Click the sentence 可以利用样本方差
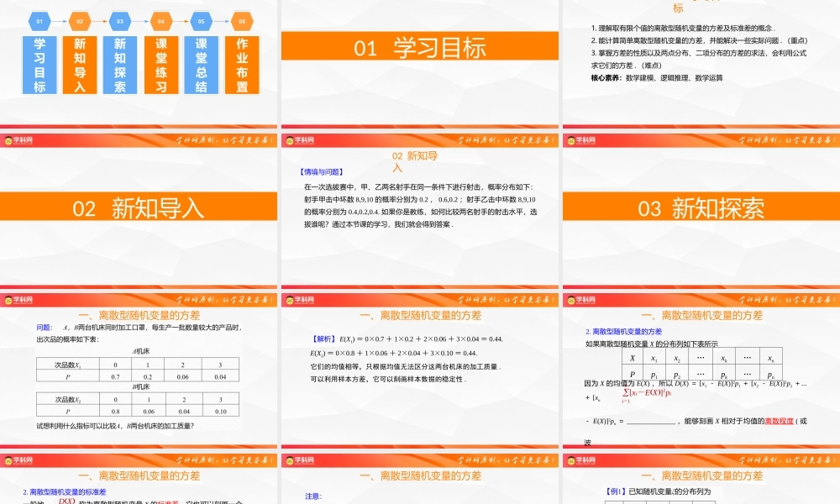Image resolution: width=840 pixels, height=504 pixels. click(389, 379)
